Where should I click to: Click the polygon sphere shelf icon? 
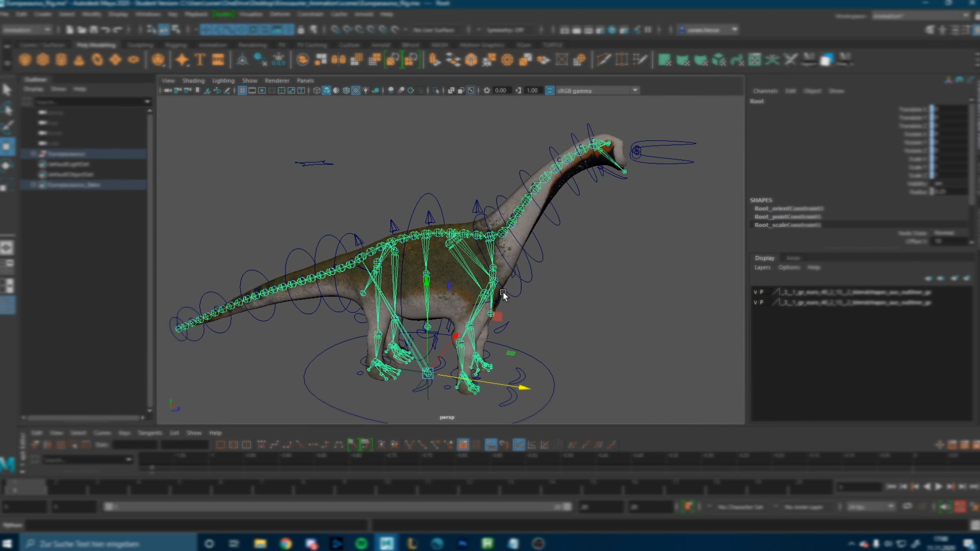[x=25, y=60]
